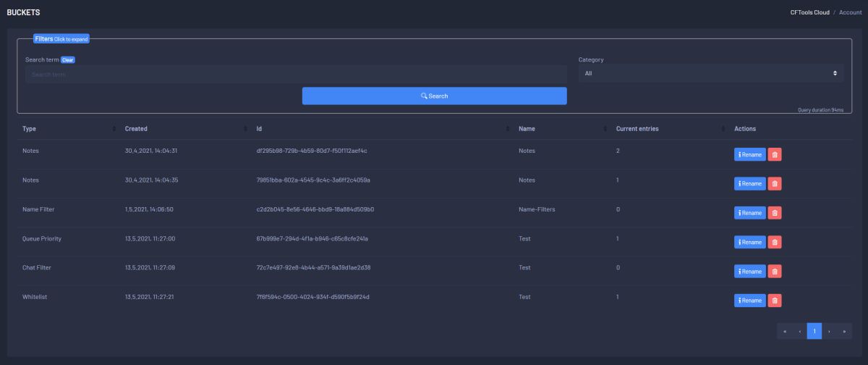This screenshot has height=365, width=868.
Task: Focus the Search term input field
Action: point(296,74)
